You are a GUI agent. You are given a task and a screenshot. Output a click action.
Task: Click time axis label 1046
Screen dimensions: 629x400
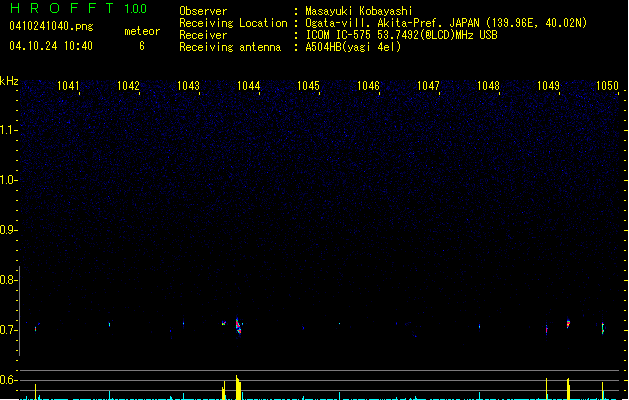pos(368,86)
